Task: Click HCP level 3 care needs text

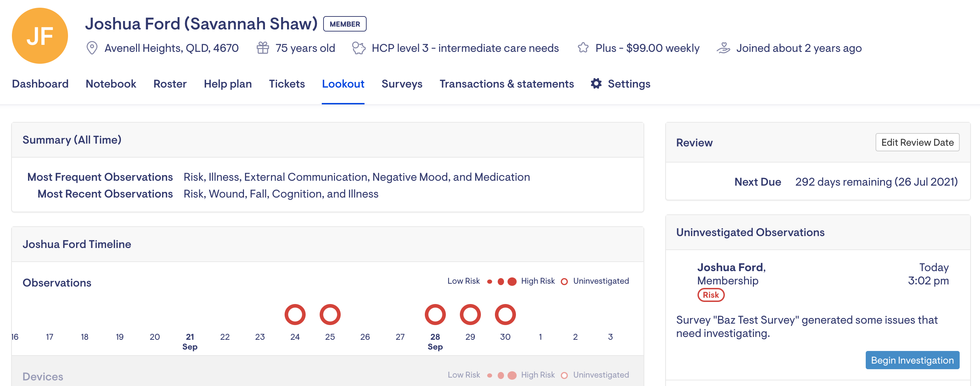Action: tap(465, 48)
